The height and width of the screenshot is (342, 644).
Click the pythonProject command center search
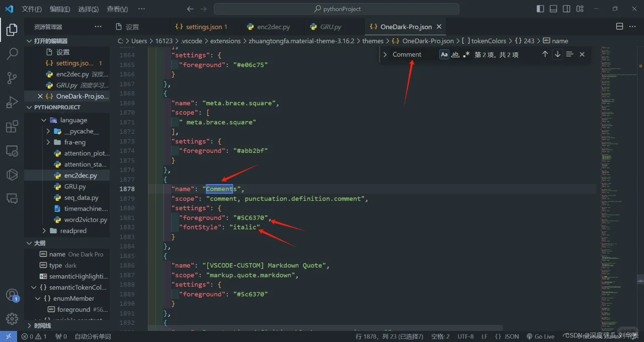tap(337, 9)
